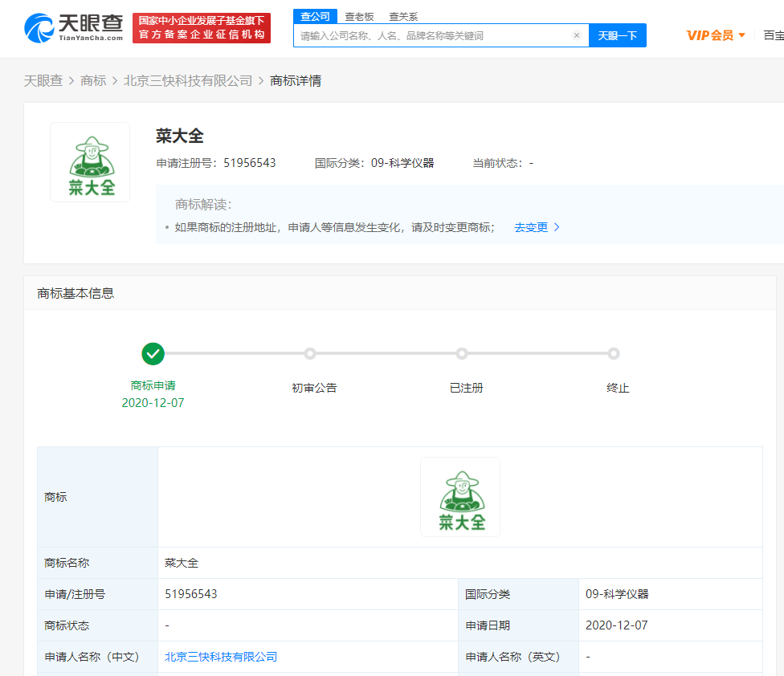Click the green check 商标申请 step
Viewport: 784px width, 676px height.
(x=153, y=354)
